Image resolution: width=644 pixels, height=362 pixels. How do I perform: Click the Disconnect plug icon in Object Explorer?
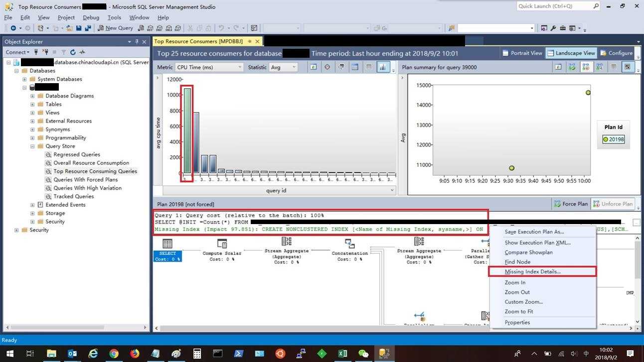[45, 52]
